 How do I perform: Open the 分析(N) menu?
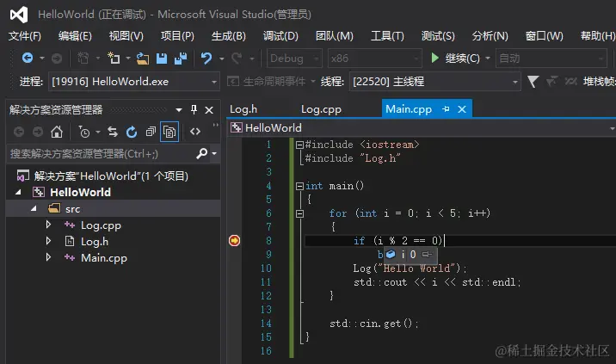(490, 36)
